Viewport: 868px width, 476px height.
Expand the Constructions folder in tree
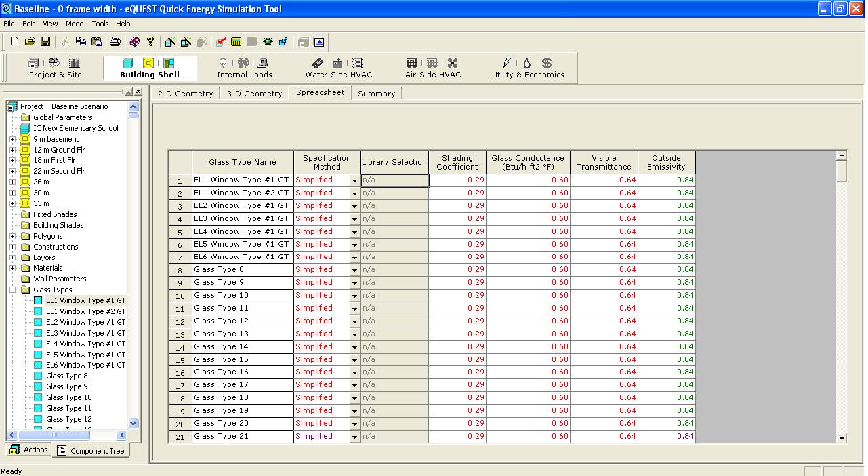pos(12,247)
